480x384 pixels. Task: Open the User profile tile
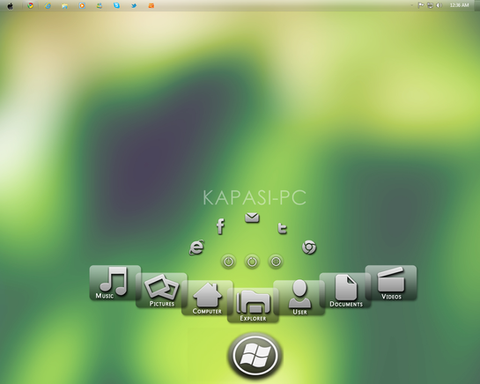(299, 298)
